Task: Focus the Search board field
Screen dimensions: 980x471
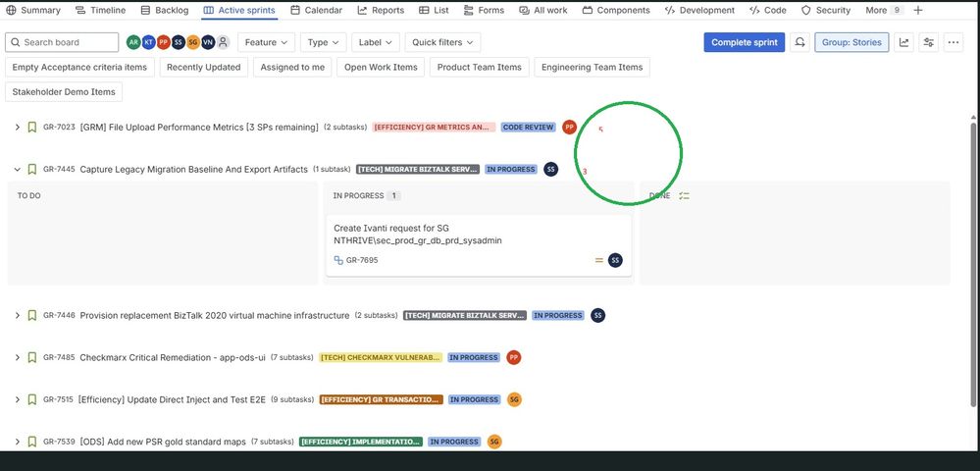Action: coord(62,42)
